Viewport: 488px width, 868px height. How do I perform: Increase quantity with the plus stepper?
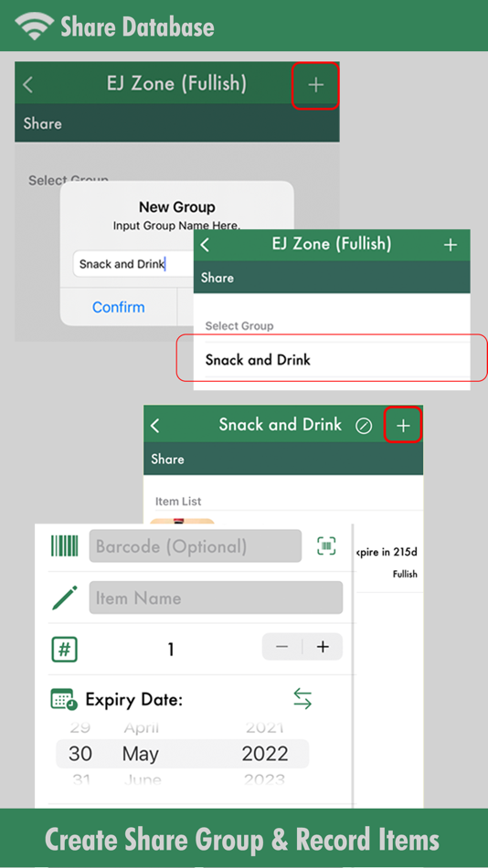(x=323, y=647)
